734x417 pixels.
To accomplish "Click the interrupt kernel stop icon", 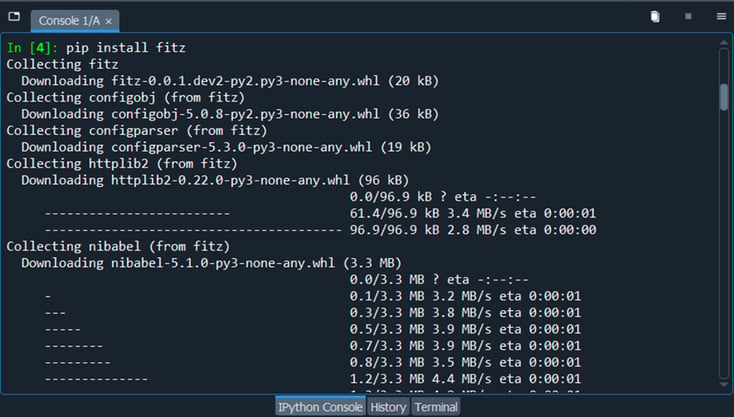I will (688, 16).
